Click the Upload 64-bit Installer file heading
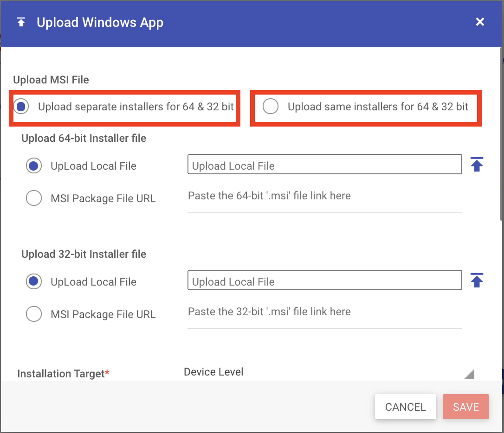 84,138
